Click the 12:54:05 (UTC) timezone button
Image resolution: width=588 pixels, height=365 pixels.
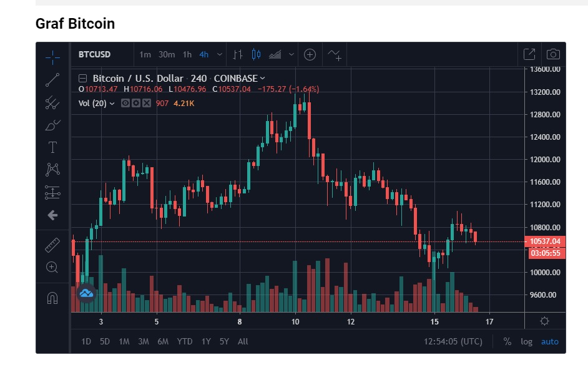[453, 341]
